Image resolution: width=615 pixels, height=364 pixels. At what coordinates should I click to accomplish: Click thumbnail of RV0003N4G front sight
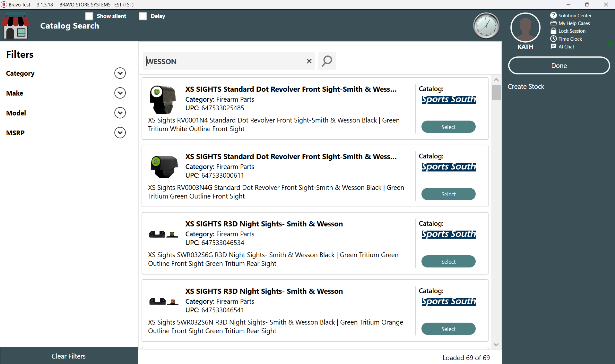(x=164, y=166)
